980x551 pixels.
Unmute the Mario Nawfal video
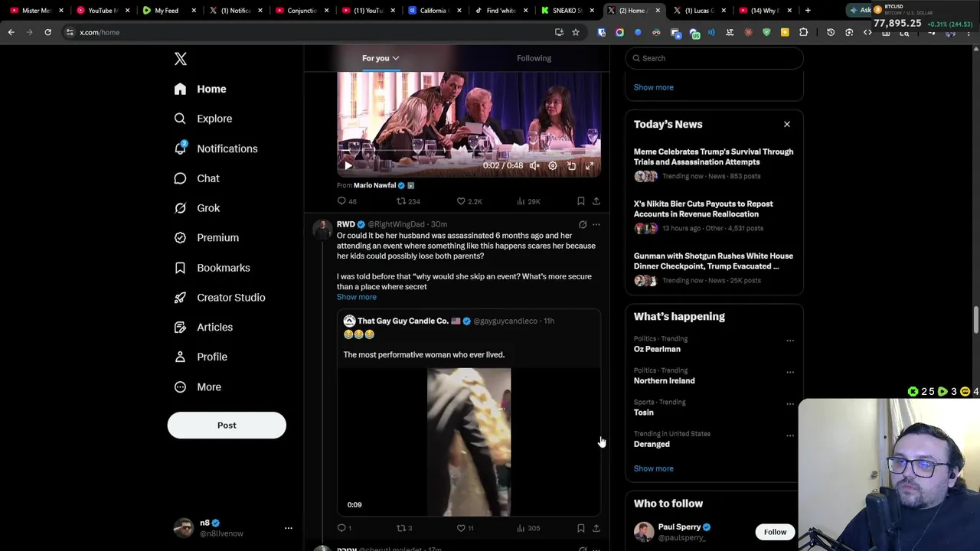534,166
